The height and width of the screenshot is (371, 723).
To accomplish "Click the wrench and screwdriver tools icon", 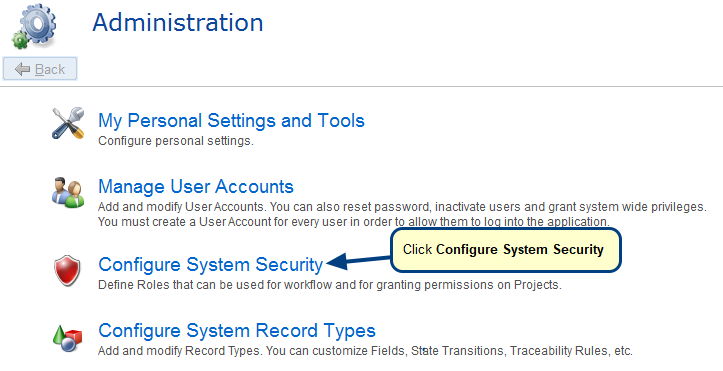I will pyautogui.click(x=68, y=123).
